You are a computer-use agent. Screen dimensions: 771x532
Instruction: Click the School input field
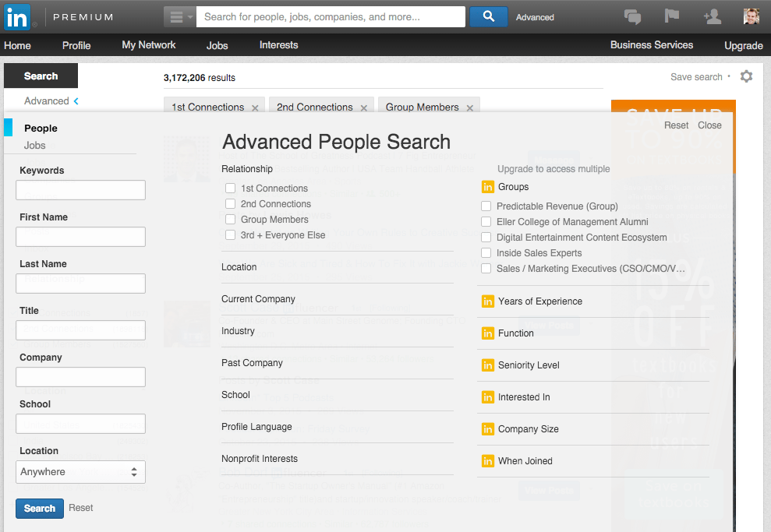pyautogui.click(x=80, y=424)
